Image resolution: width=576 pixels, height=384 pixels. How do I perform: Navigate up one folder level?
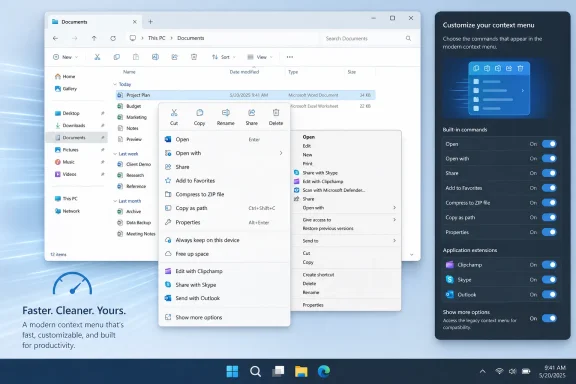(94, 38)
